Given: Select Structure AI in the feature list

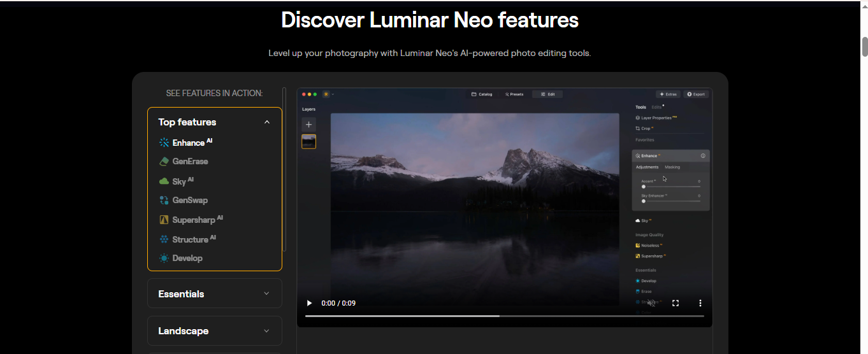Looking at the screenshot, I should [187, 239].
